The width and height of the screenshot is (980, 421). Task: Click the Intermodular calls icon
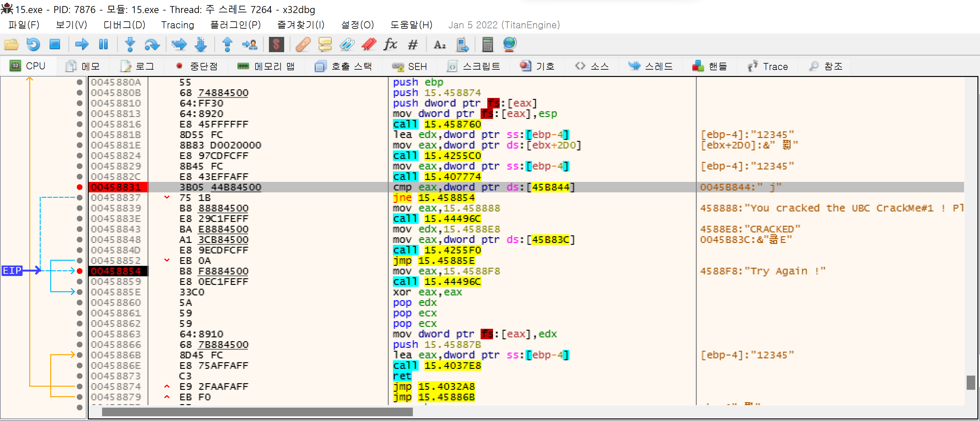(x=462, y=45)
